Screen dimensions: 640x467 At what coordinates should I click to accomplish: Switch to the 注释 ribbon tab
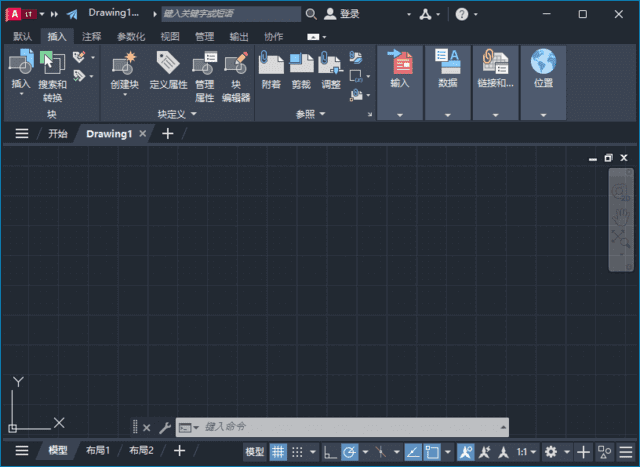[x=91, y=36]
